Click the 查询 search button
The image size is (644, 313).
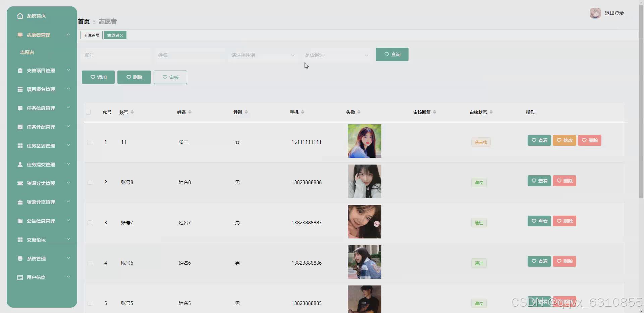[x=392, y=54]
